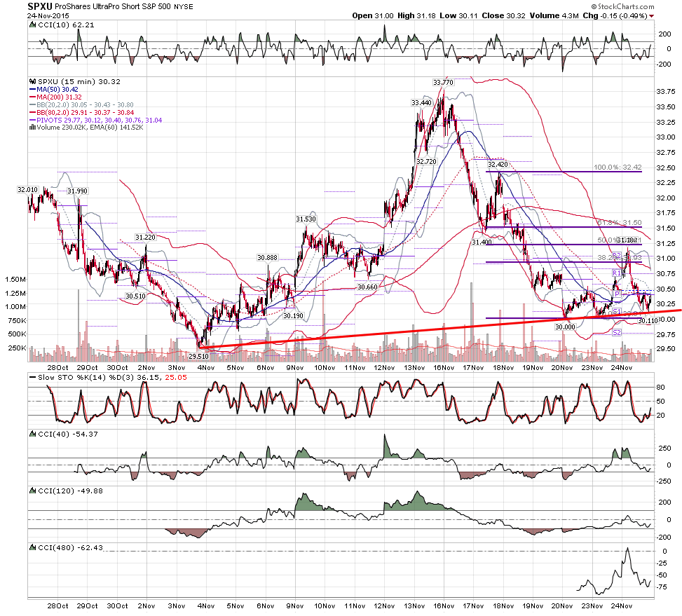
Task: Click the 33.770 peak price label
Action: click(443, 82)
